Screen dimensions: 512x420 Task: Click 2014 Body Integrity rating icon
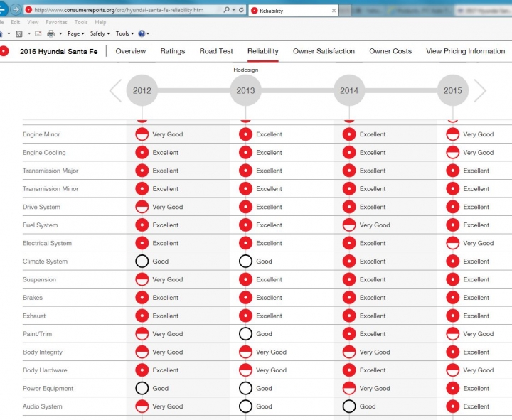(x=349, y=352)
